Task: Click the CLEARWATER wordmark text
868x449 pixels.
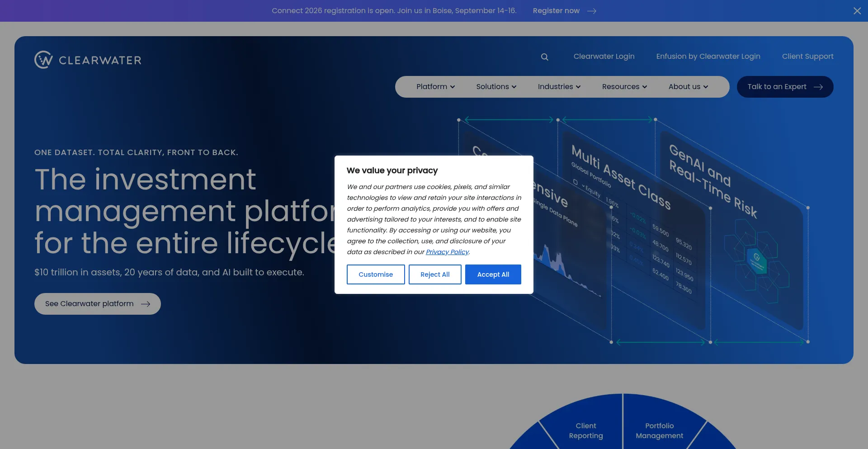Action: point(100,60)
